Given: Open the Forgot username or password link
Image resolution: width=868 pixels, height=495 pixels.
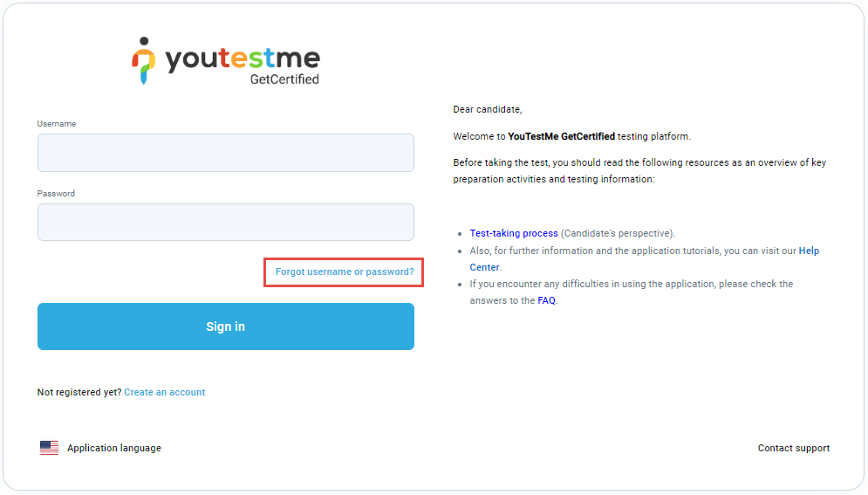Looking at the screenshot, I should tap(345, 272).
